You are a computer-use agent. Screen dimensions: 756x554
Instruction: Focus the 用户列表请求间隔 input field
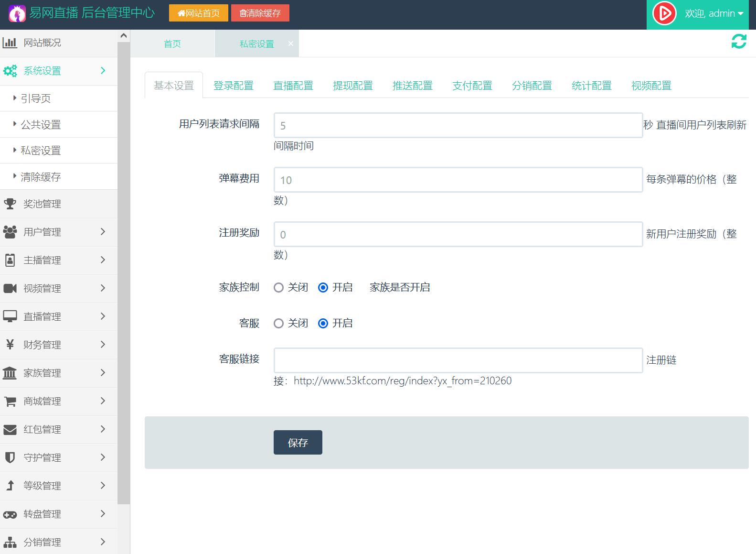point(458,125)
